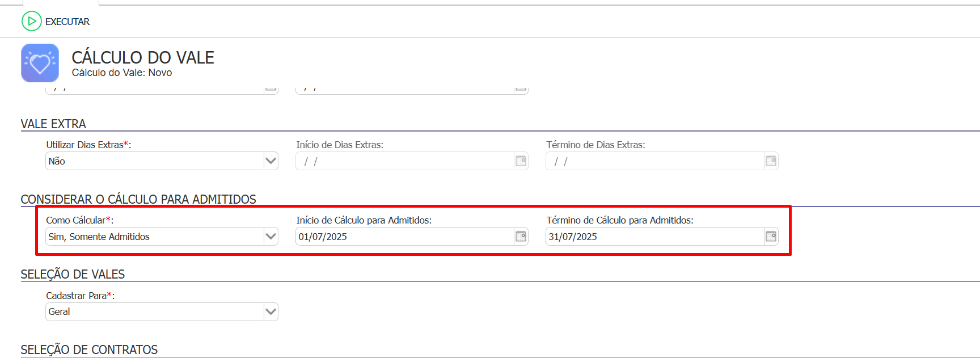Select the 'Sim, Somente Admitidos' combo box
The height and width of the screenshot is (358, 980).
pyautogui.click(x=153, y=237)
